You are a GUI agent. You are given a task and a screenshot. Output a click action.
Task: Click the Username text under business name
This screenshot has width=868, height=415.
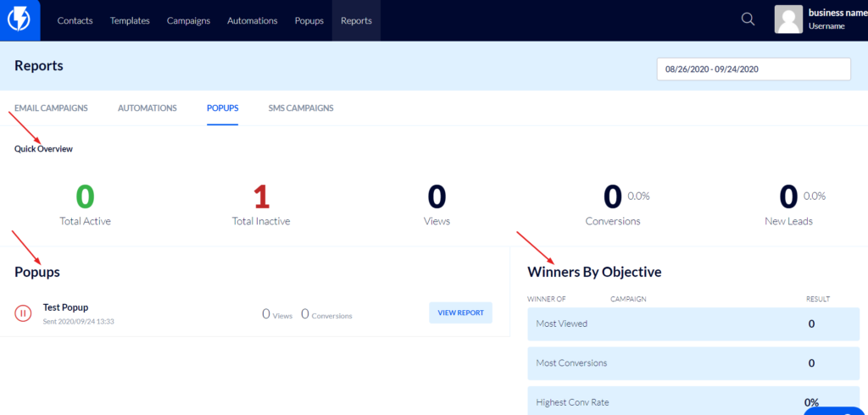(826, 26)
